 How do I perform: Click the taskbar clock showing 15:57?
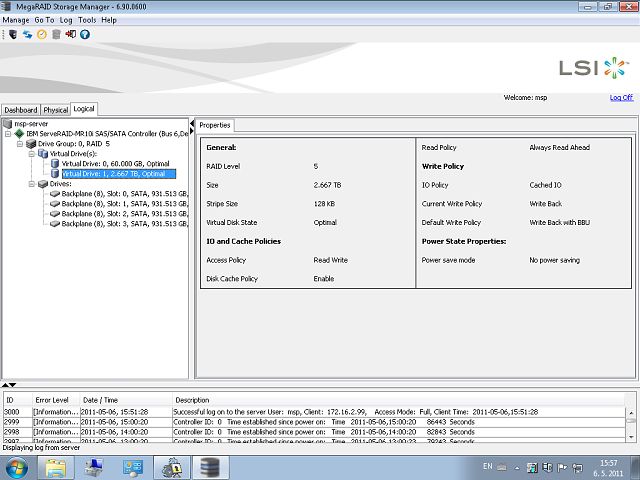608,468
